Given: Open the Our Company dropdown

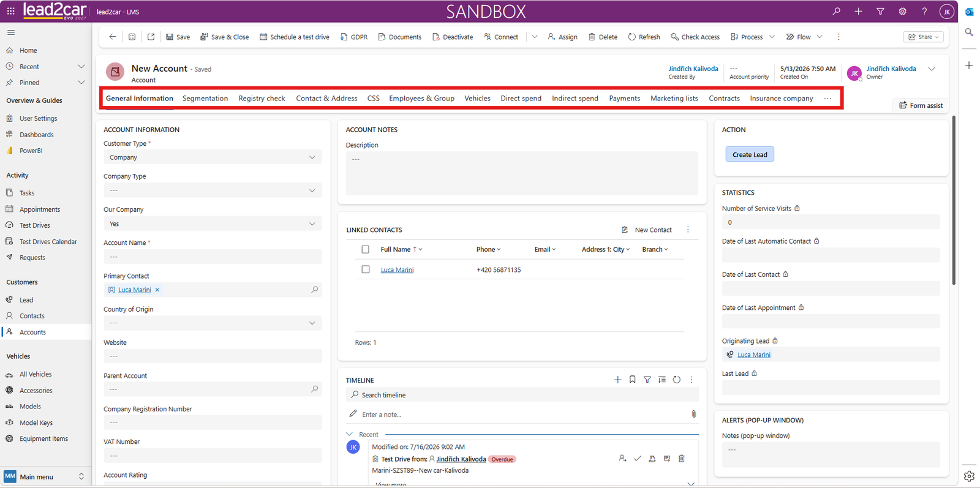Looking at the screenshot, I should [x=213, y=224].
